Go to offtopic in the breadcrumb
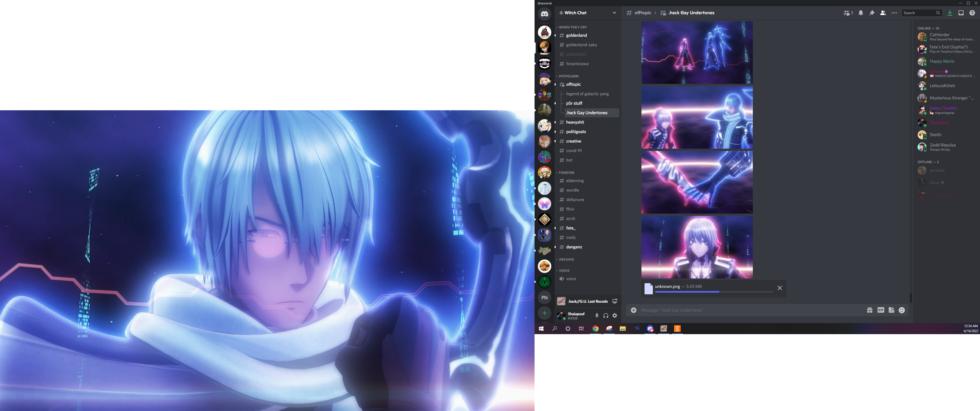Viewport: 980px width, 411px height. pyautogui.click(x=643, y=13)
